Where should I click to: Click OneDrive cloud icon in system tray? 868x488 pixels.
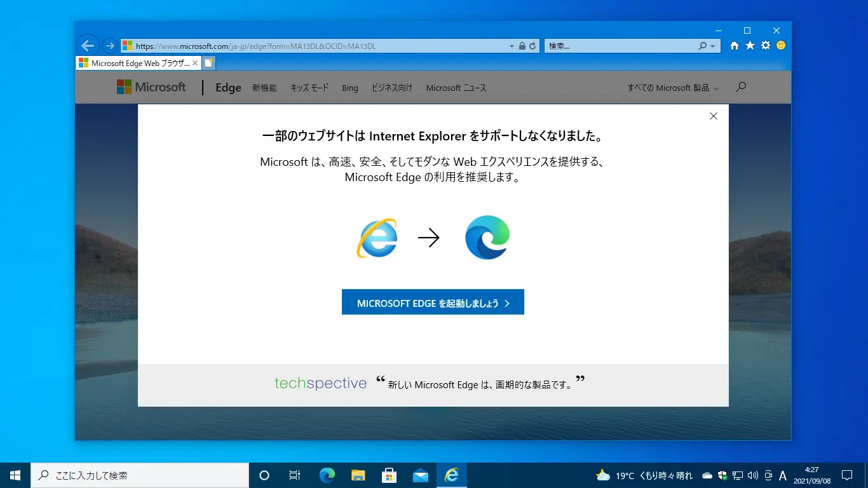click(x=707, y=475)
